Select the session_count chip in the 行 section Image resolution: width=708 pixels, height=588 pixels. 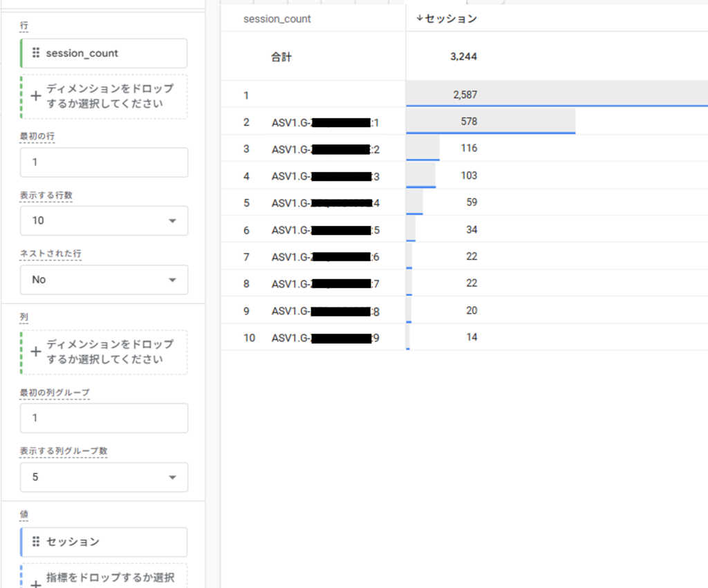[104, 53]
